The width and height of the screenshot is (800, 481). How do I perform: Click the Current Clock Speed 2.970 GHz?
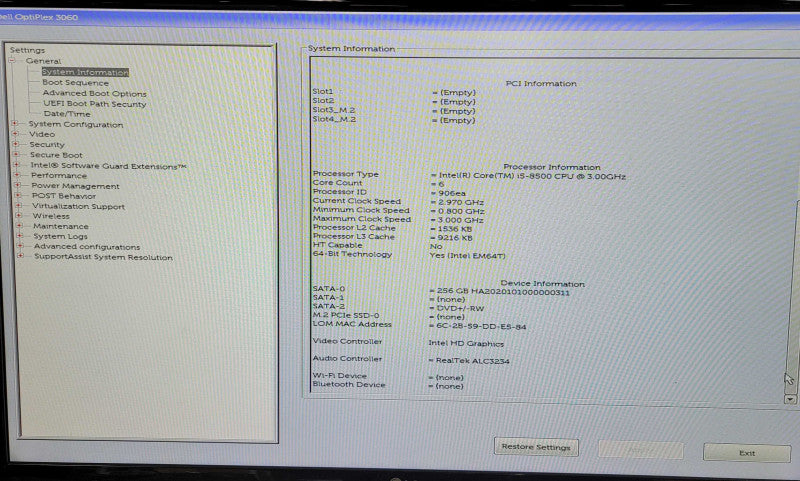tap(461, 202)
